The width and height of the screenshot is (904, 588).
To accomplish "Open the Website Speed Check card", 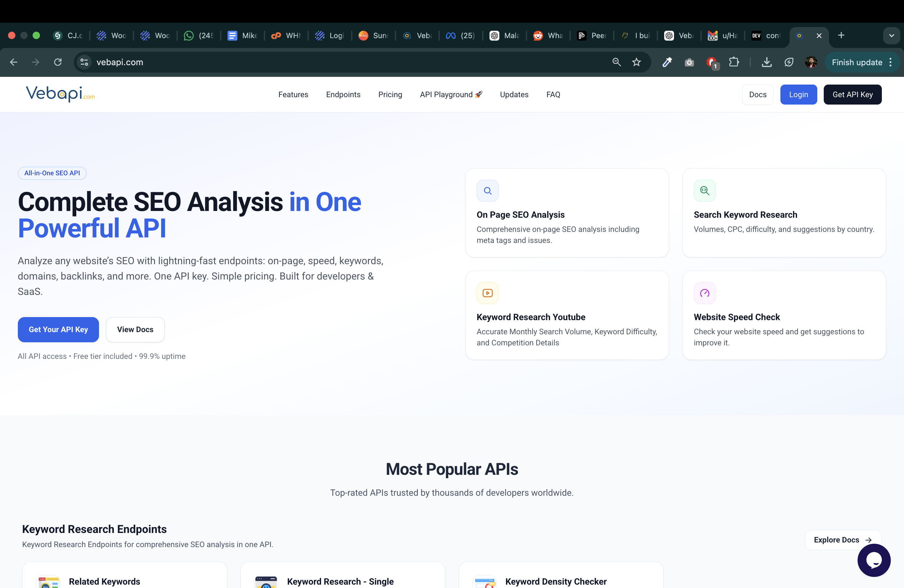I will click(x=783, y=315).
